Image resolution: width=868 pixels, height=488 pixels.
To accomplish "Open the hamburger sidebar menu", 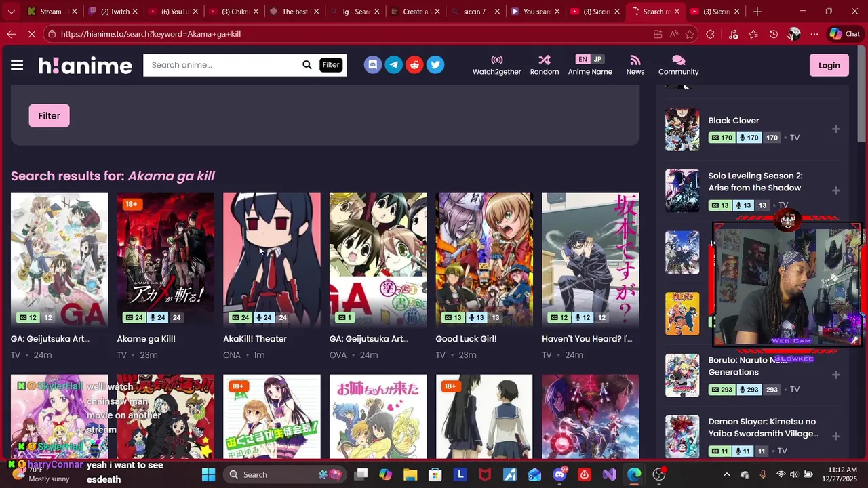I will (17, 65).
